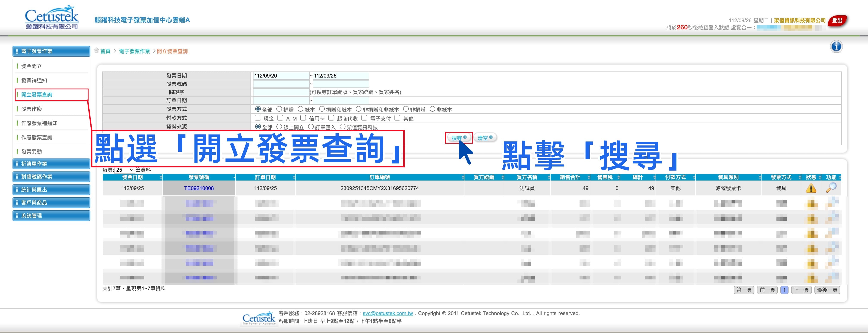
Task: Open 發票作廢 in the sidebar
Action: [32, 109]
